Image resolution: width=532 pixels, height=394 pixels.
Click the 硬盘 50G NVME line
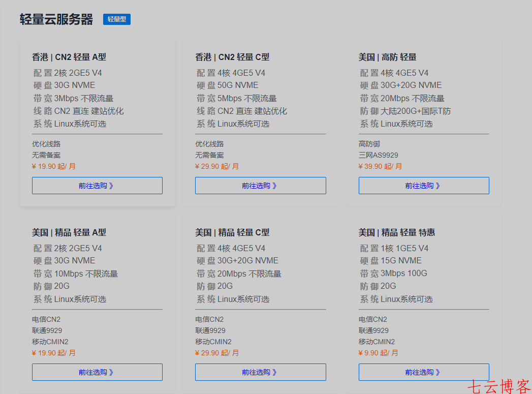227,85
